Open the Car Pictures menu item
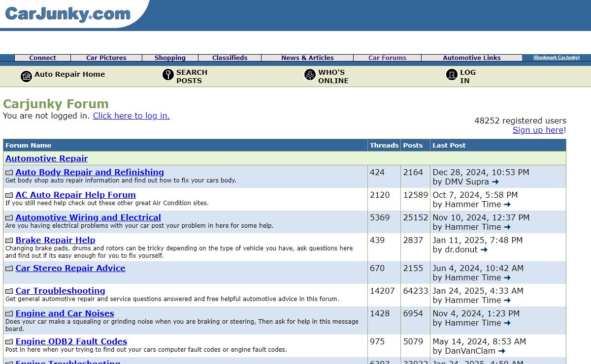Viewport: 591px width, 364px height. point(106,58)
